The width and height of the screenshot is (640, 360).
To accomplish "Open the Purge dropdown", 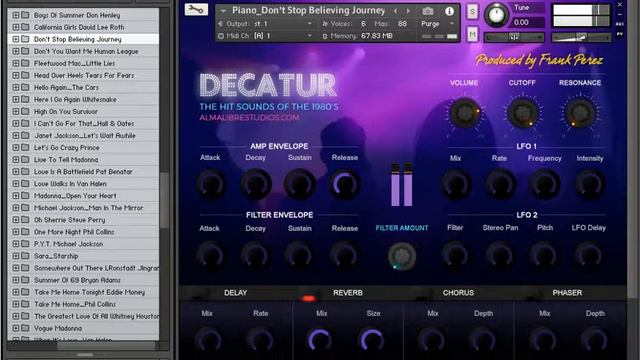I will (x=437, y=24).
